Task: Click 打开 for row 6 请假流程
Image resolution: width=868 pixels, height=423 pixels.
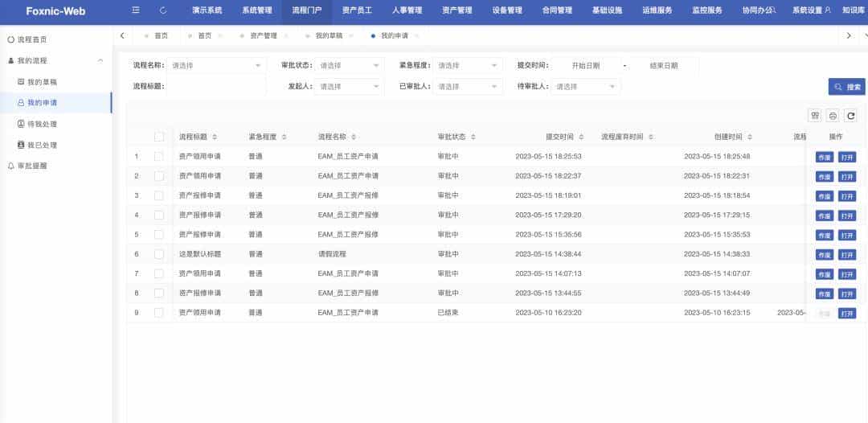Action: point(847,255)
